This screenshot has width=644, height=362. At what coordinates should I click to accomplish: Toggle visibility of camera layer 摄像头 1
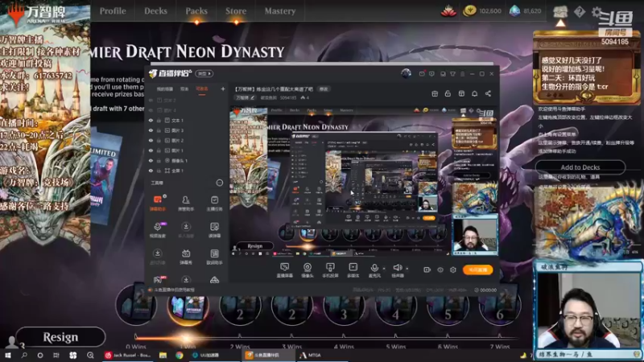pyautogui.click(x=151, y=160)
